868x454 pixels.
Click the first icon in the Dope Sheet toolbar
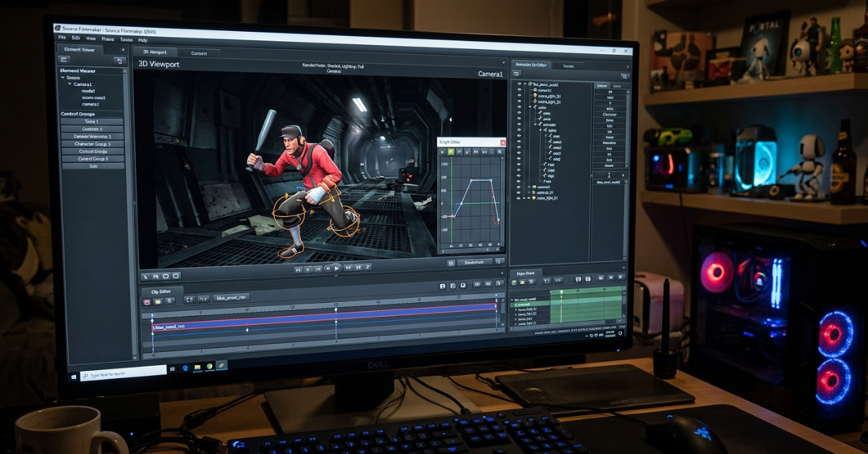514,282
